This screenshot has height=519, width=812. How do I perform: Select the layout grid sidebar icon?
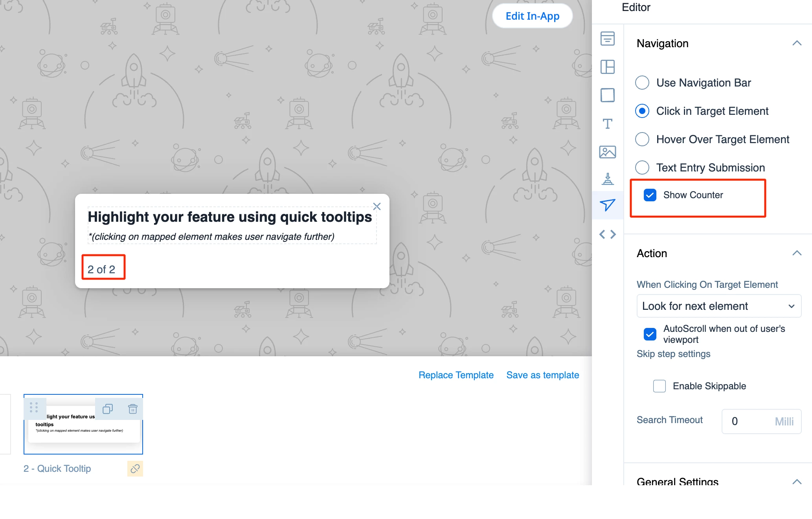tap(607, 67)
